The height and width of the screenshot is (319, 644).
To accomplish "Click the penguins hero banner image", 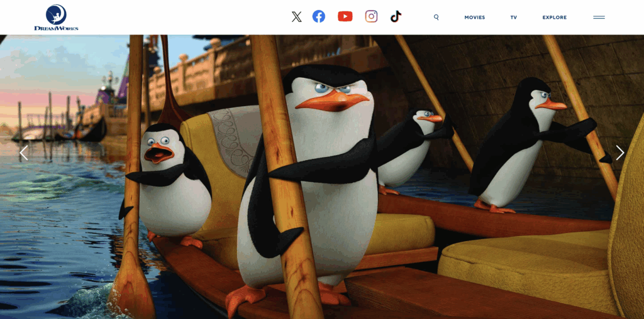I will coord(322,176).
